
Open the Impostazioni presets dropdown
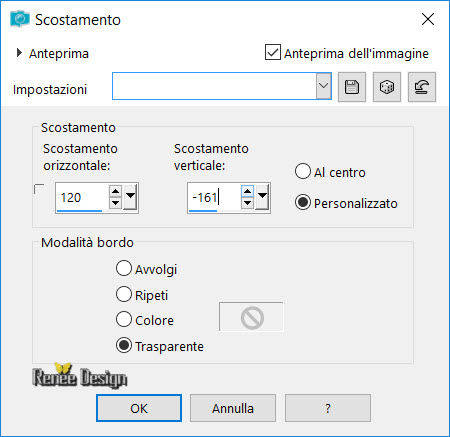coord(323,86)
